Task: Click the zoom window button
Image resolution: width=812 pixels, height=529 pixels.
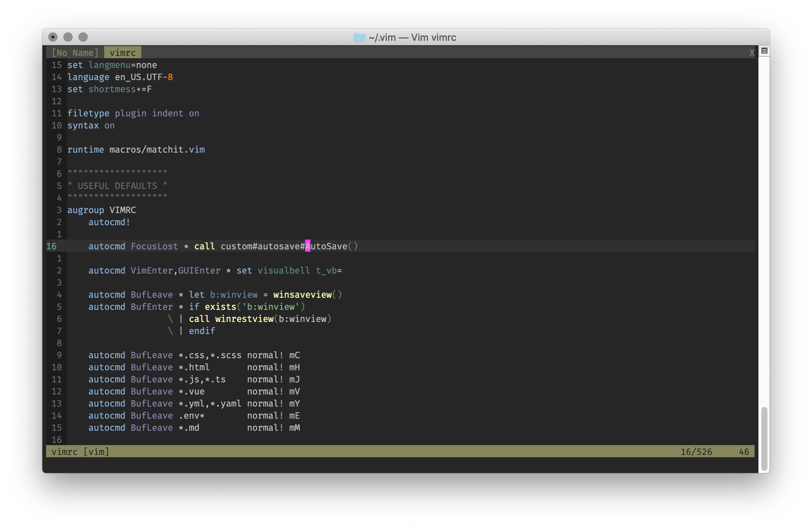Action: tap(83, 37)
